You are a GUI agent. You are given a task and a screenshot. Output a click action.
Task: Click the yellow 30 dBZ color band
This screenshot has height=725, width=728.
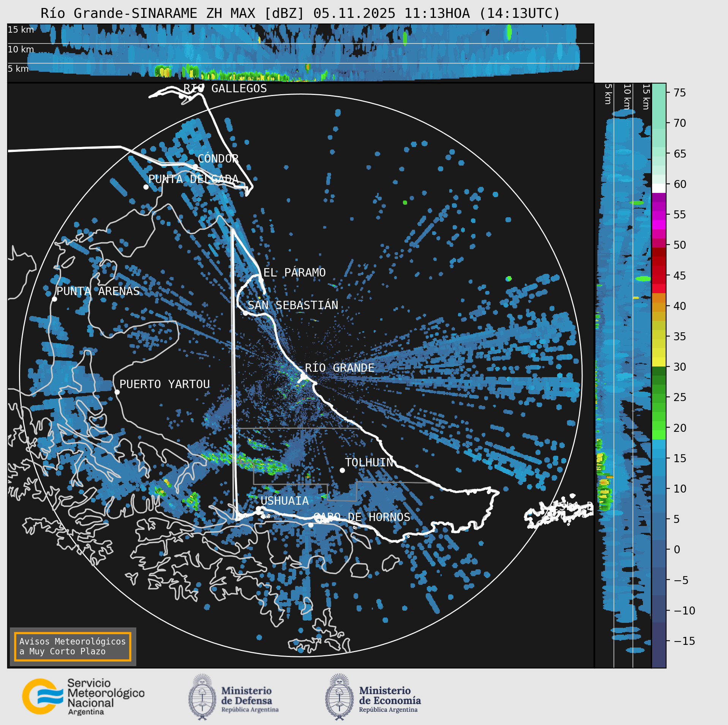(659, 362)
